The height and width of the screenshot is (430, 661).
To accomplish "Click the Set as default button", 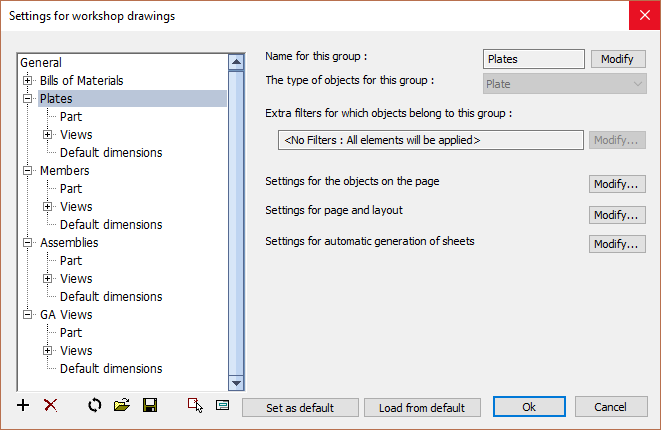I will (300, 408).
